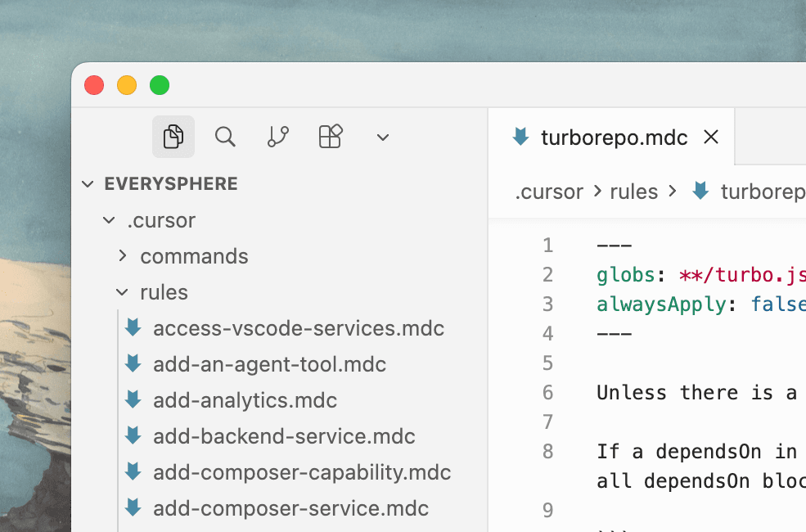Screen dimensions: 806x532
Task: Collapse the rules folder
Action: 122,291
